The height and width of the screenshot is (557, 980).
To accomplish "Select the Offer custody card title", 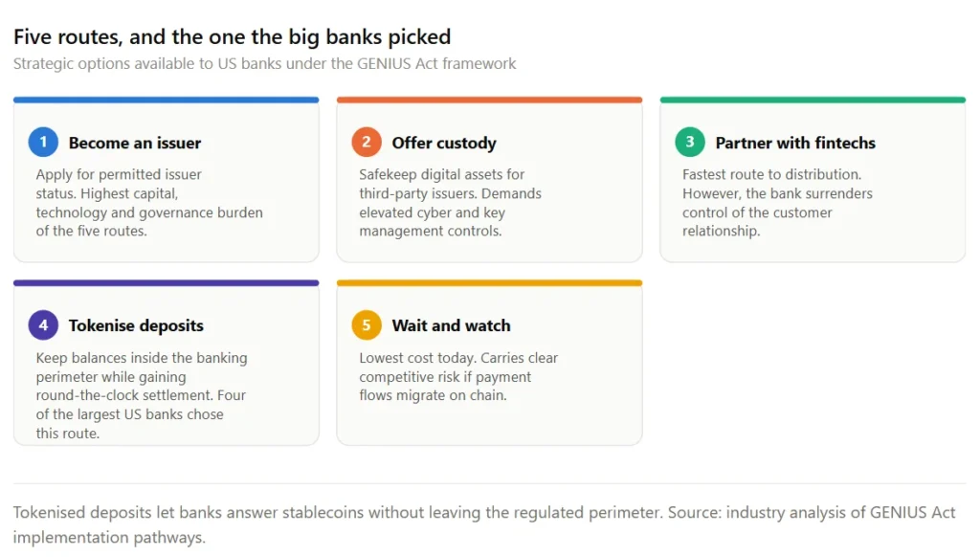I will pos(444,144).
